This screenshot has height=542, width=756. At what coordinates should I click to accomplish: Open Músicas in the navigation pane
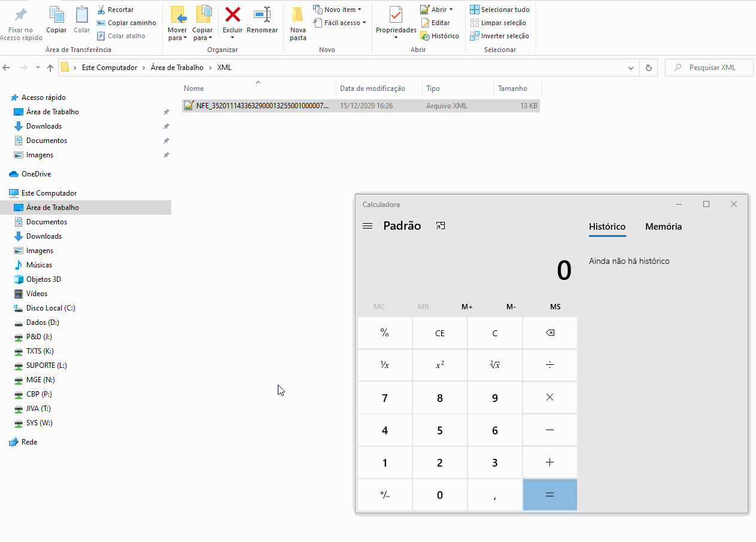(x=39, y=265)
